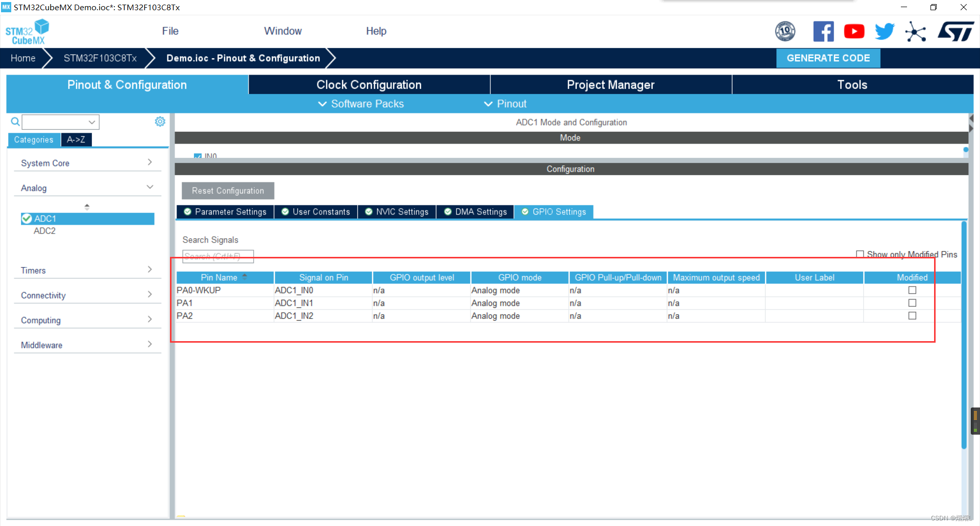Expand the System Core category
This screenshot has width=980, height=526.
point(87,163)
